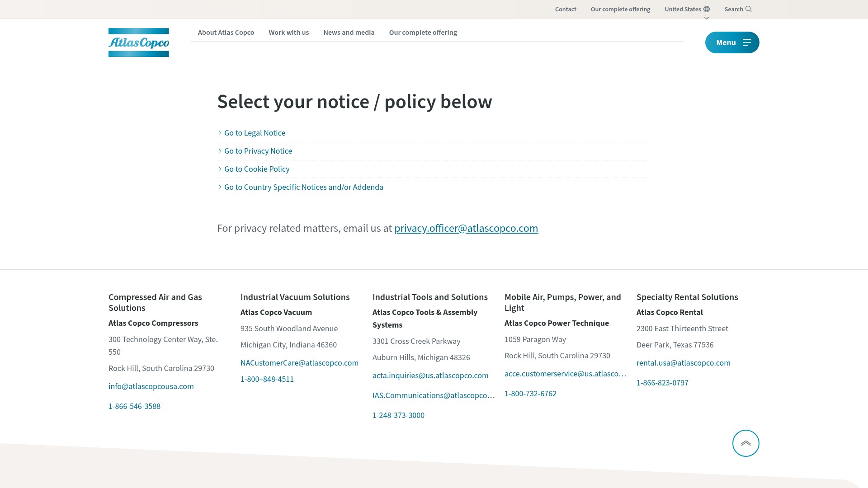Click the search magnifier icon
868x488 pixels.
click(x=749, y=9)
